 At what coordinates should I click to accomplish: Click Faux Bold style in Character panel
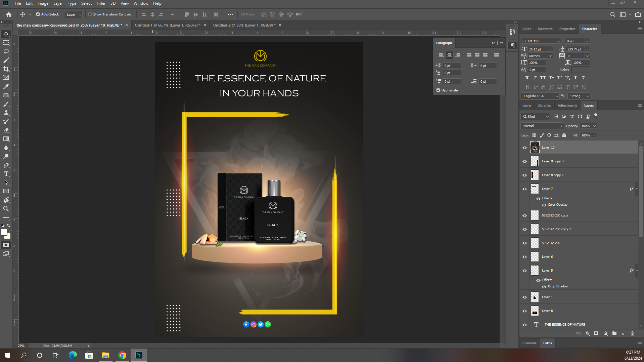point(527,78)
